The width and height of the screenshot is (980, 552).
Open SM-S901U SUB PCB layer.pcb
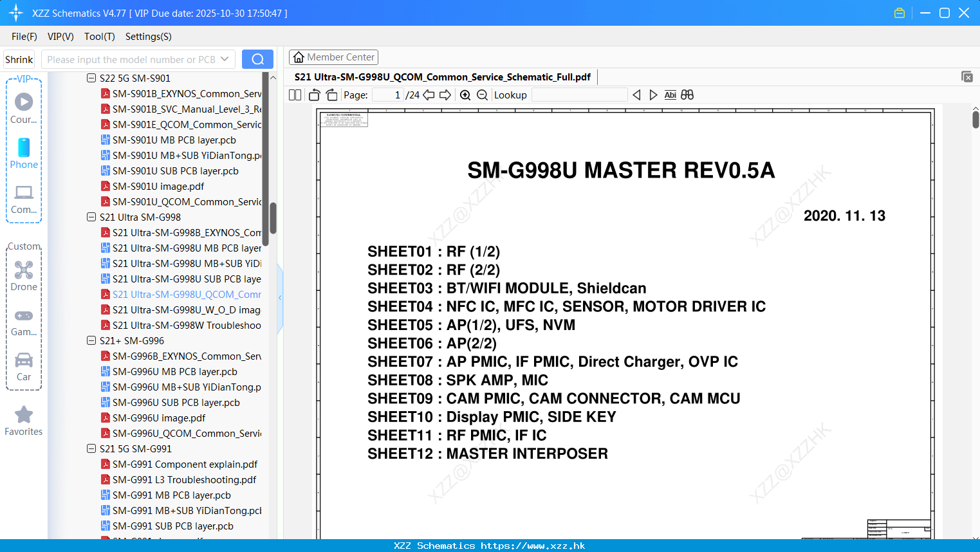175,171
